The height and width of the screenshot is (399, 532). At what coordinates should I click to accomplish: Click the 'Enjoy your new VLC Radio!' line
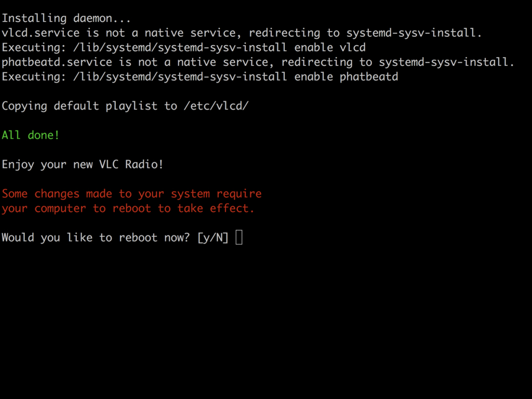coord(83,165)
